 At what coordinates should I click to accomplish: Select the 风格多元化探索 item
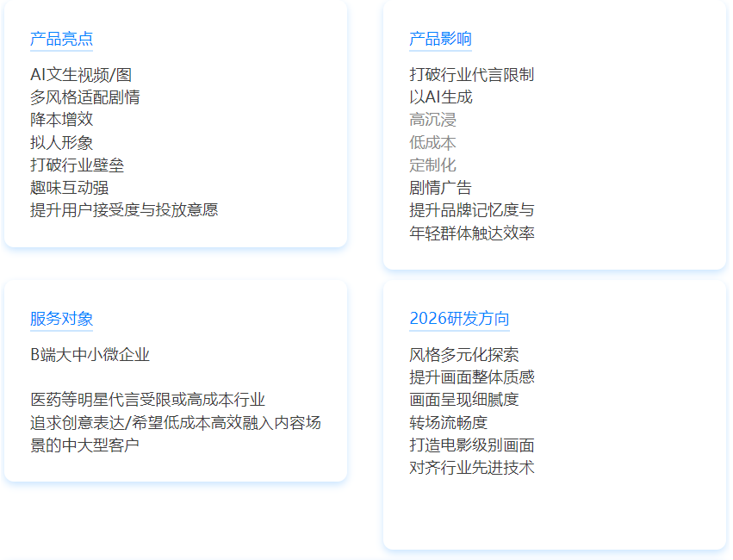pos(463,355)
